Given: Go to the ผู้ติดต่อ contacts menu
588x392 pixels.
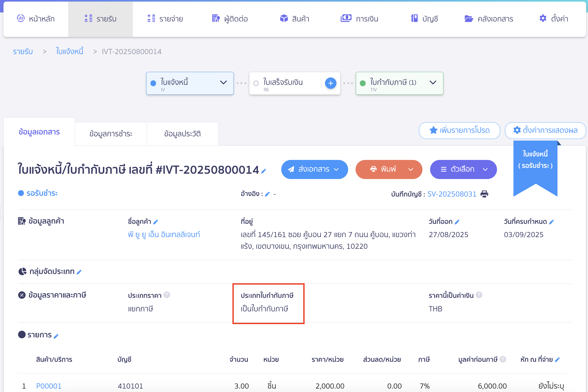Looking at the screenshot, I should pos(230,19).
